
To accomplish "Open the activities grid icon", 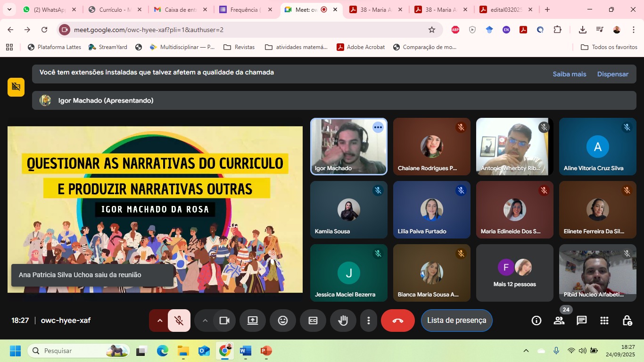I will click(x=604, y=321).
